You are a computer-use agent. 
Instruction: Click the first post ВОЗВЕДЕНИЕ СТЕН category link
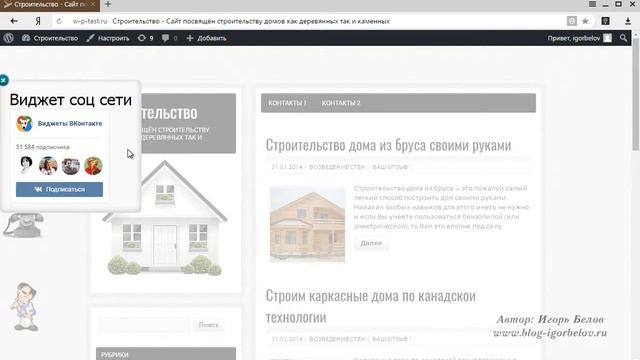coord(337,167)
